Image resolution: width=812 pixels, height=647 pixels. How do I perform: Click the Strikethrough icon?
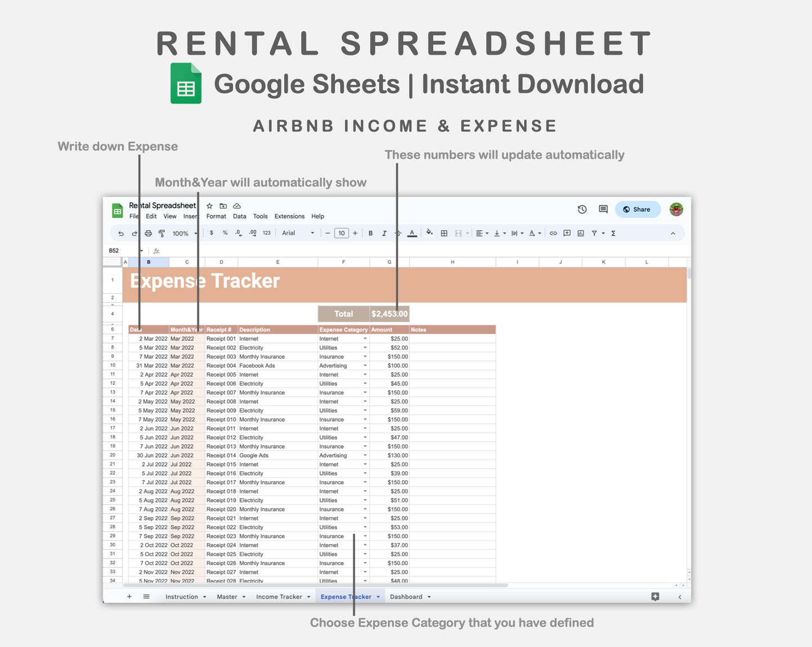coord(398,233)
